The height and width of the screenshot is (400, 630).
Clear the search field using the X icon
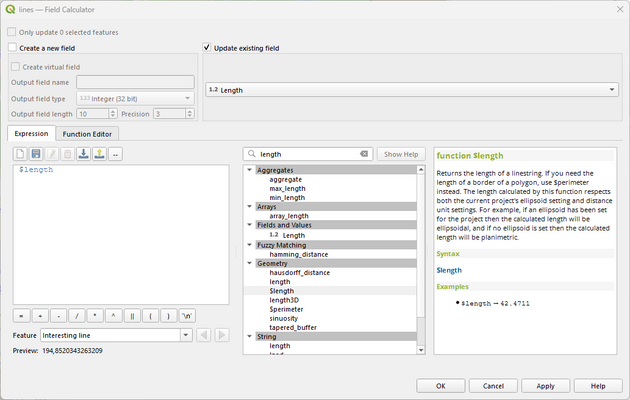pos(364,154)
